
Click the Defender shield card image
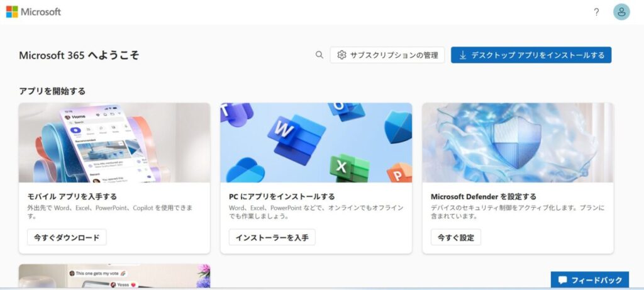[518, 143]
